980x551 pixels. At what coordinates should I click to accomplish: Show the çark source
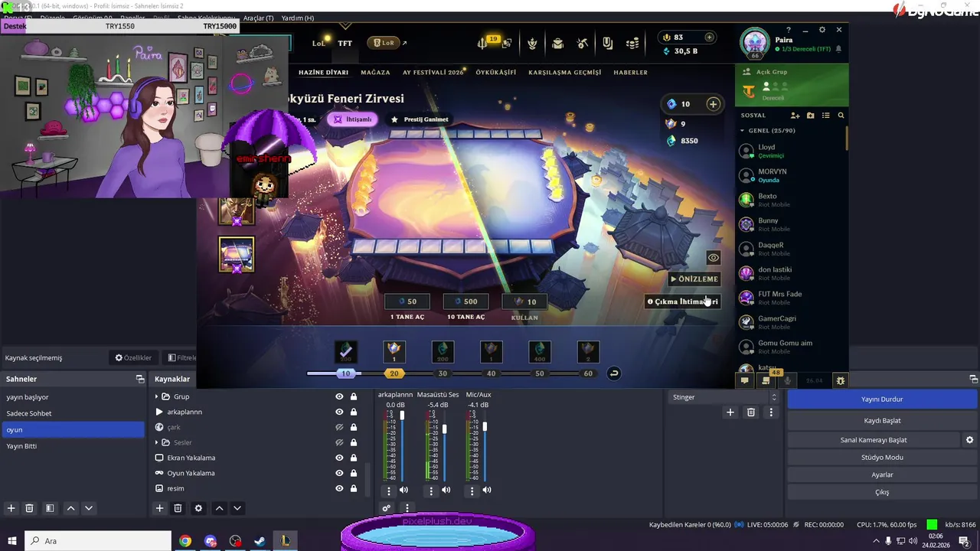[339, 427]
